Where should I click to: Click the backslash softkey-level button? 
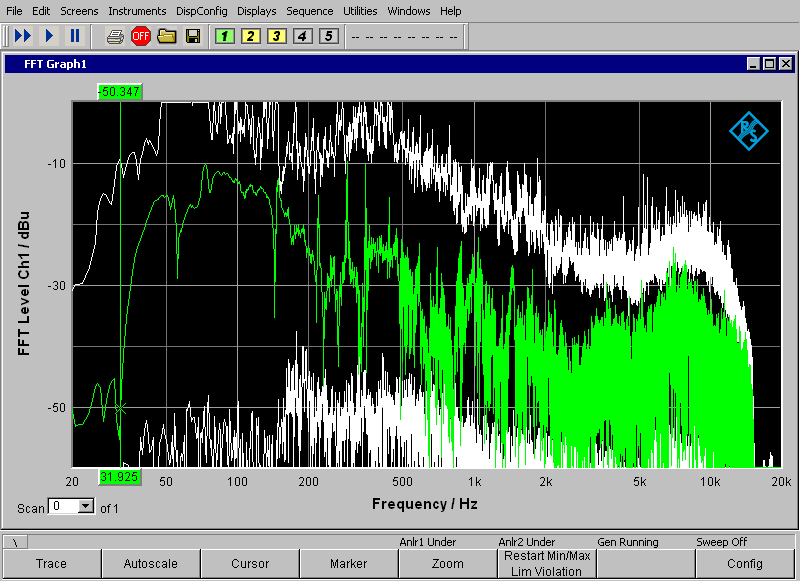pos(15,542)
